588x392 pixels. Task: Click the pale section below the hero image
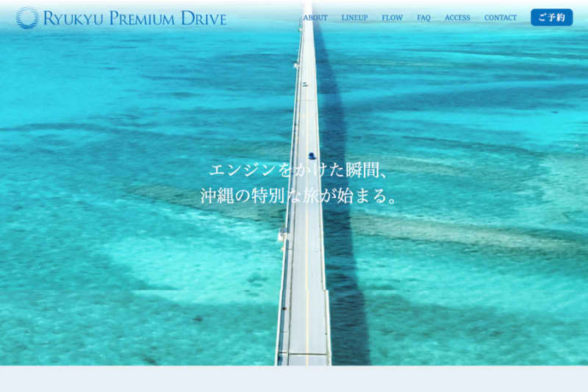(x=294, y=379)
